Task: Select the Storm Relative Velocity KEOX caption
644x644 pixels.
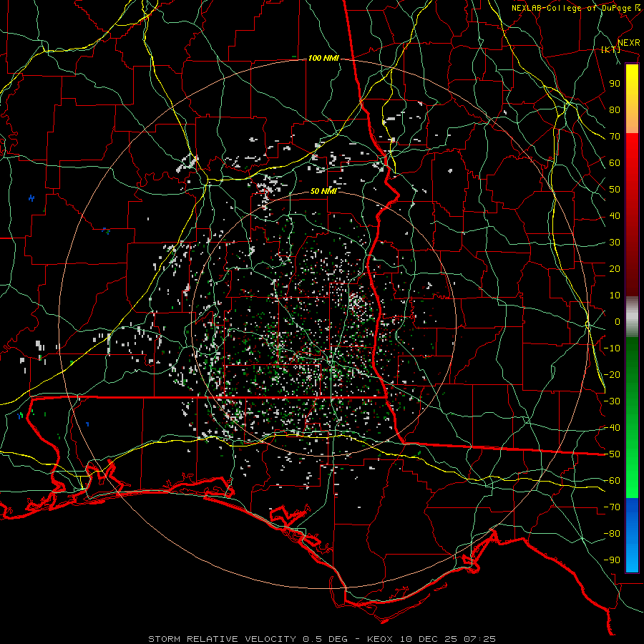Action: (x=322, y=639)
